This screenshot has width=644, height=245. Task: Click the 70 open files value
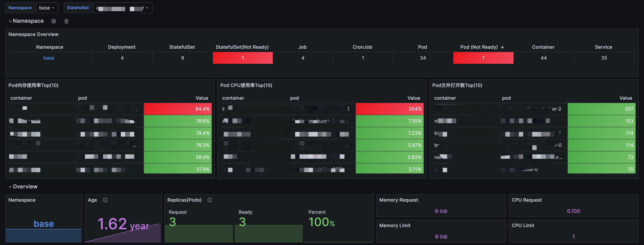[631, 169]
